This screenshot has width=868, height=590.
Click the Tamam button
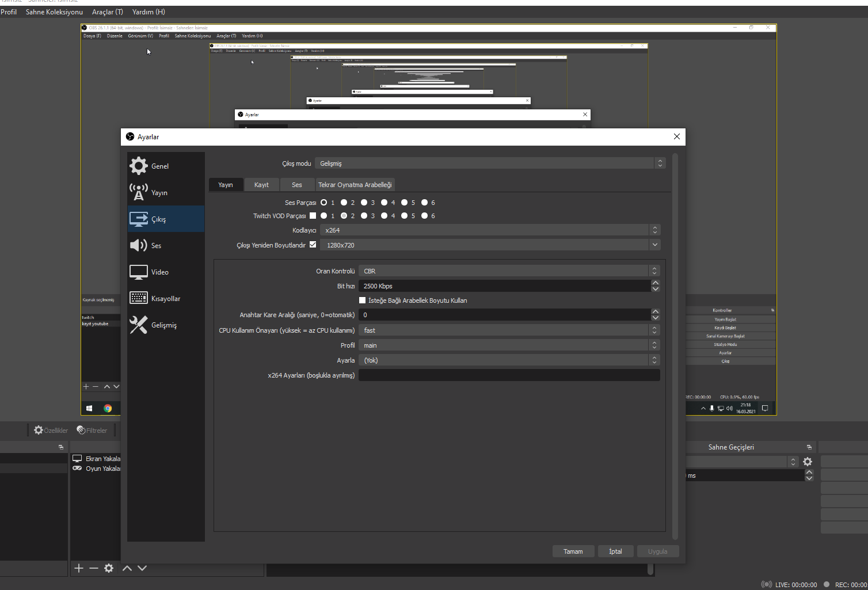tap(573, 551)
